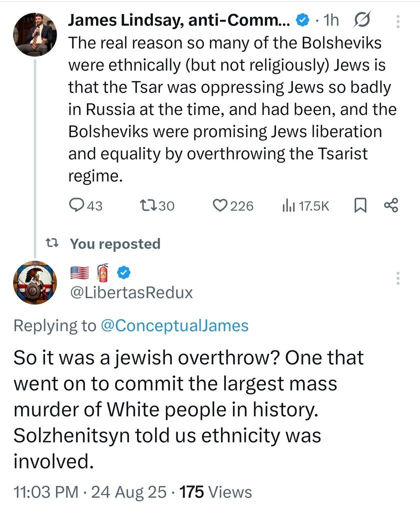Viewport: 420px width, 512px height.
Task: Open the @ConceptualJames mention link
Action: pos(174,326)
